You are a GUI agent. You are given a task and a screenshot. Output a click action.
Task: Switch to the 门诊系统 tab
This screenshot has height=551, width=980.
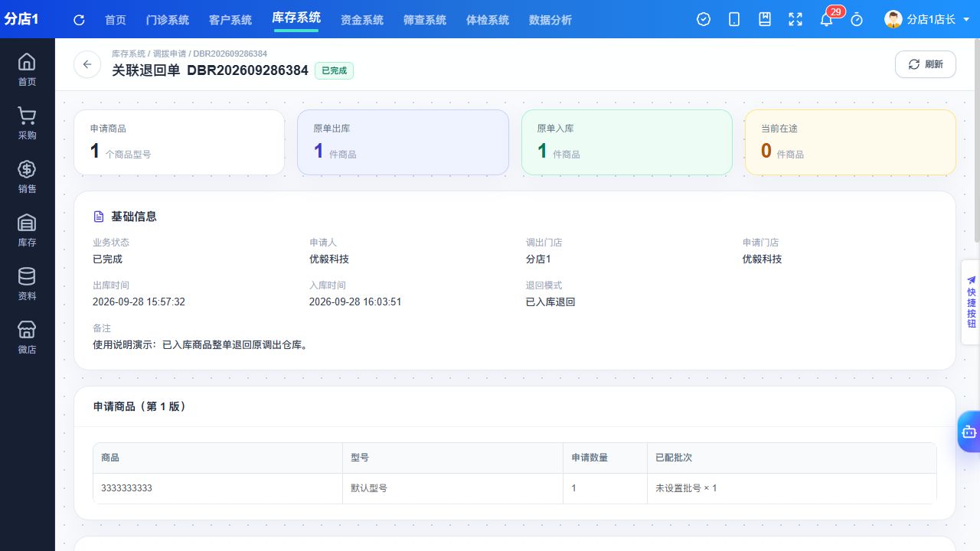click(168, 20)
